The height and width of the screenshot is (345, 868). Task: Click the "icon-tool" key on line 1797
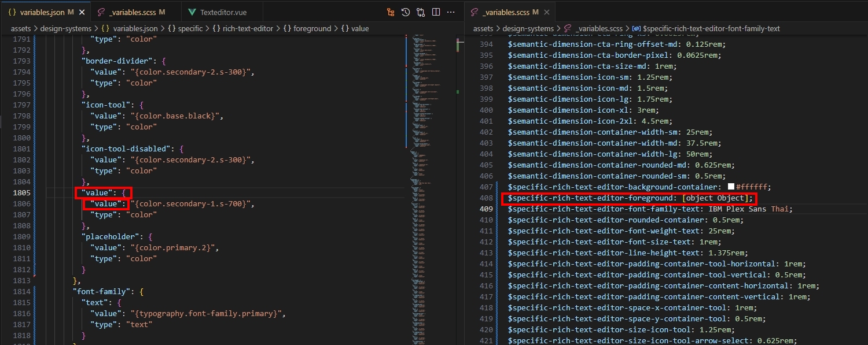[x=106, y=105]
